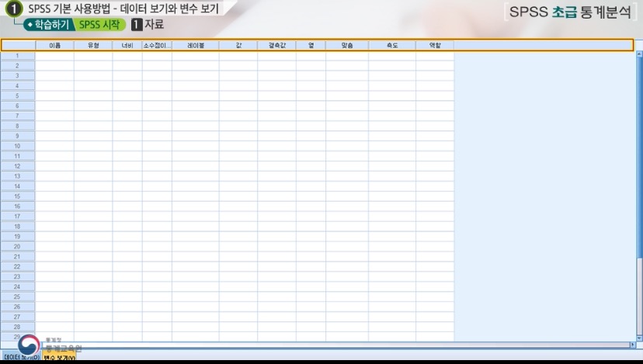This screenshot has width=643, height=364.
Task: Click the vertical scrollbar down arrow
Action: click(639, 338)
